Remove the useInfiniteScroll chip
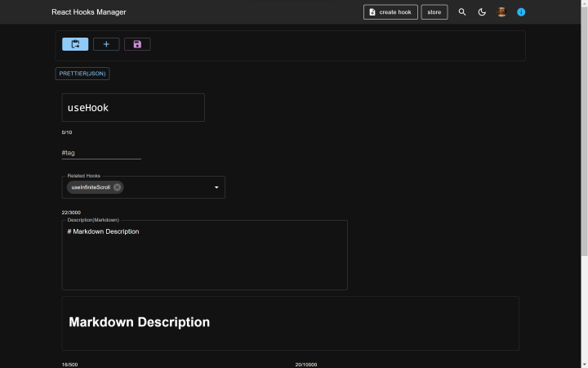 pyautogui.click(x=117, y=187)
